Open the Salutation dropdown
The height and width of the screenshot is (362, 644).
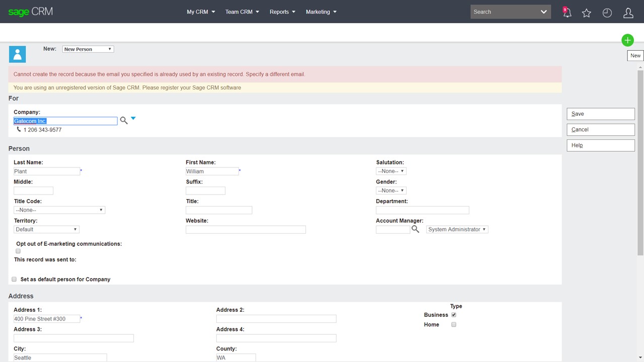pos(390,170)
